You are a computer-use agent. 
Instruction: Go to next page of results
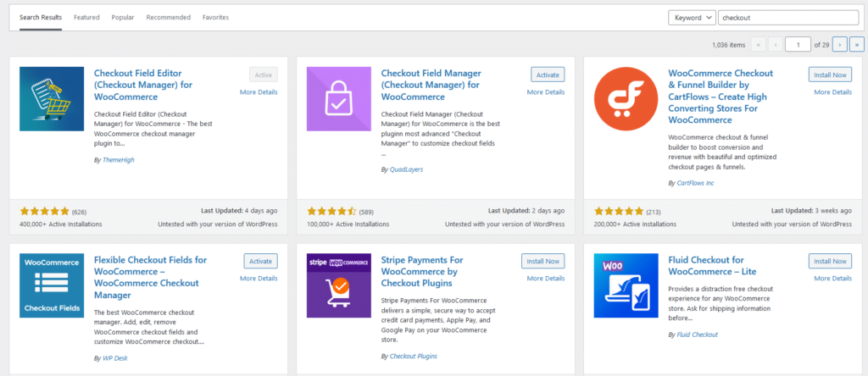[x=840, y=44]
